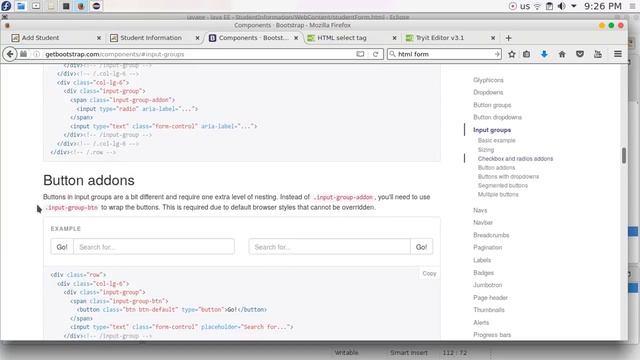Open Pagination in the sidebar
The height and width of the screenshot is (360, 640).
[x=488, y=247]
